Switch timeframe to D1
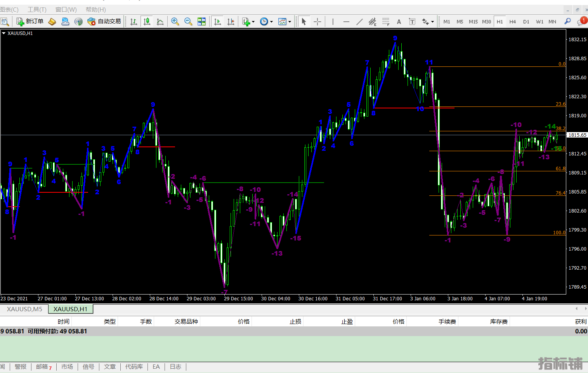 pyautogui.click(x=526, y=21)
